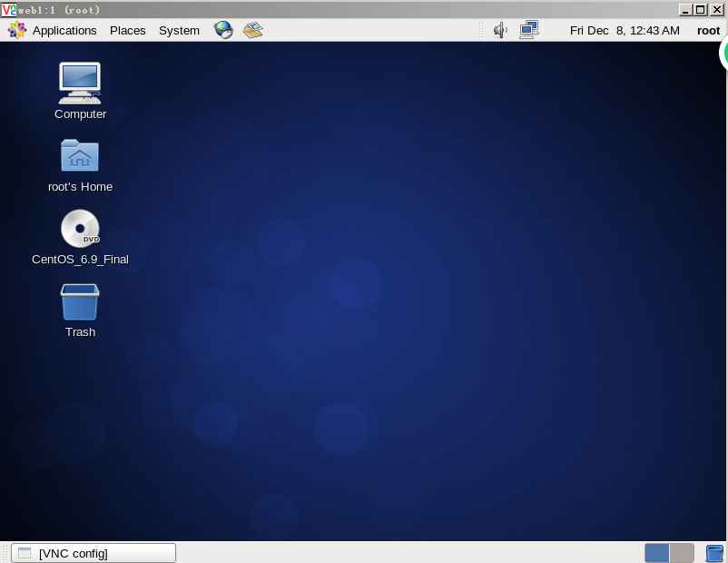Open the Places menu
The image size is (728, 563).
pos(128,31)
